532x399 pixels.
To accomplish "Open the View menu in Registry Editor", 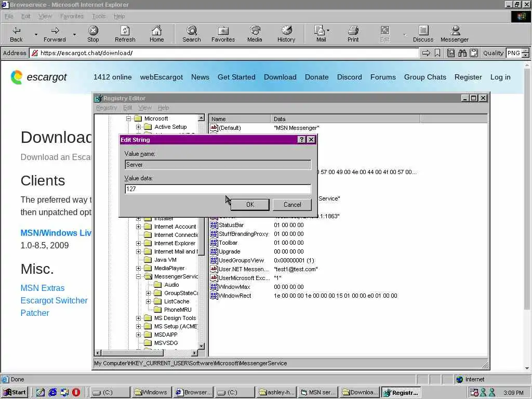I will 145,108.
